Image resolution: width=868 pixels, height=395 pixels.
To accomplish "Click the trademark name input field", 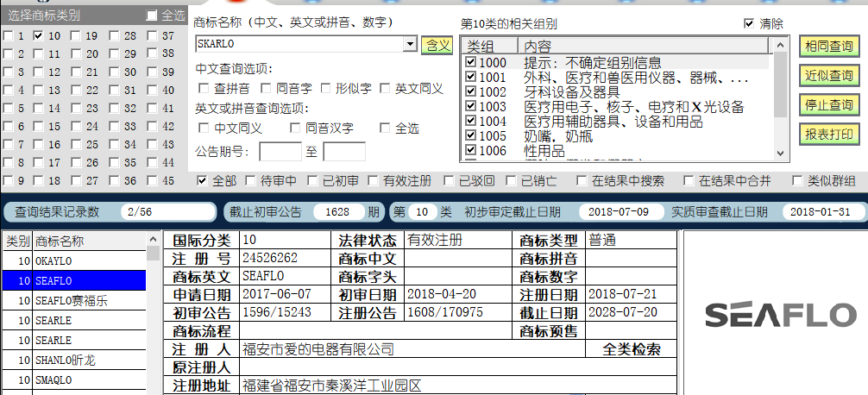I will click(299, 44).
